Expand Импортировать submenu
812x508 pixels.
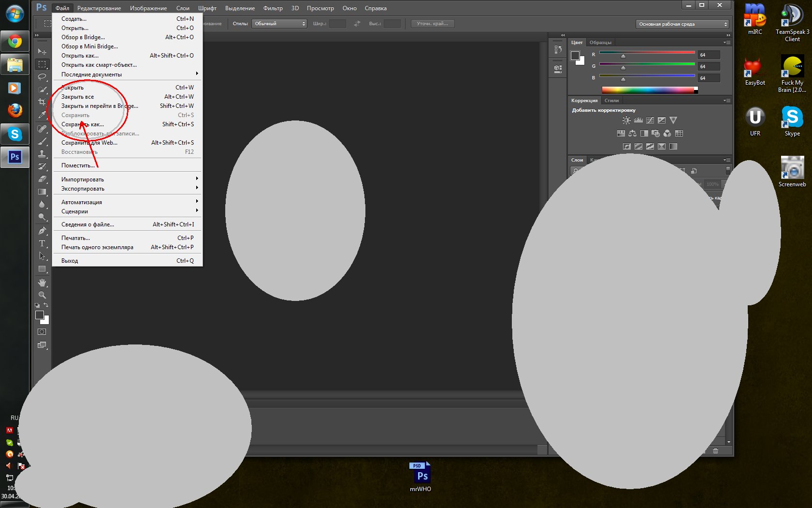[x=128, y=179]
